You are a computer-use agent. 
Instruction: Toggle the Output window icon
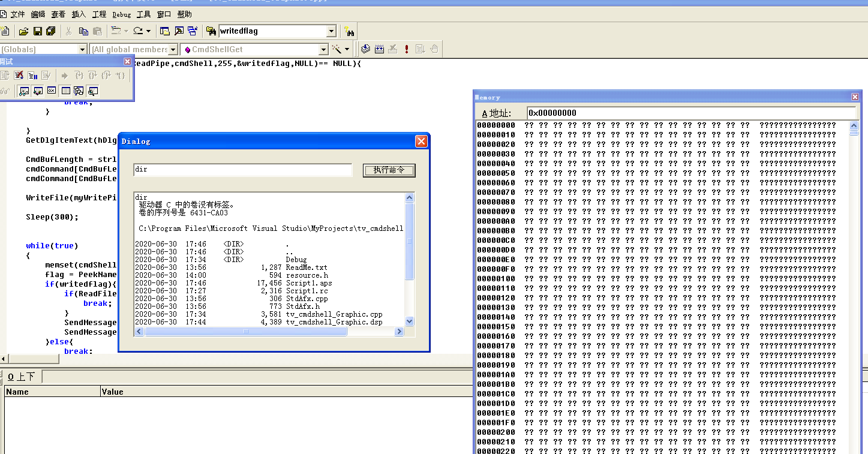tap(178, 31)
